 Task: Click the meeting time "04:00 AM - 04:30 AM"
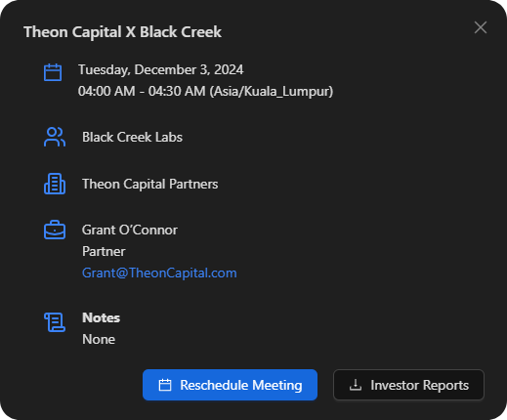[x=142, y=91]
